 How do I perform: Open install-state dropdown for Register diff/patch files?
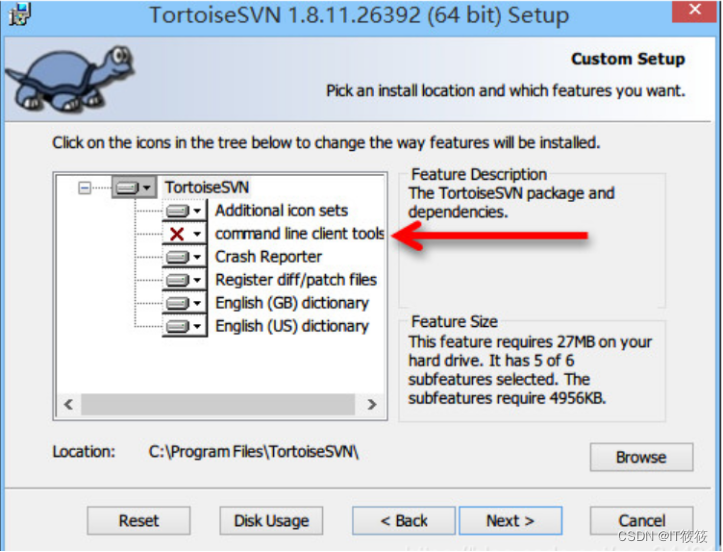tap(184, 280)
